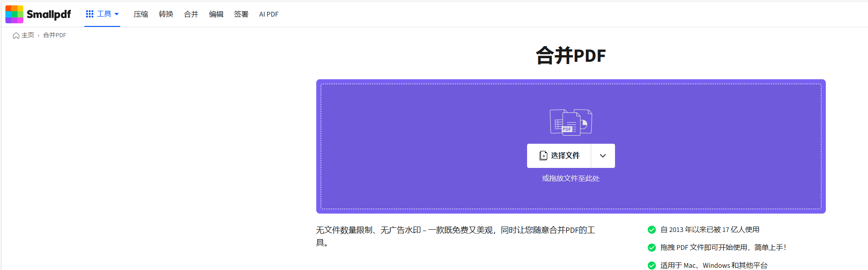
Task: Open the 转换 menu item
Action: [166, 14]
